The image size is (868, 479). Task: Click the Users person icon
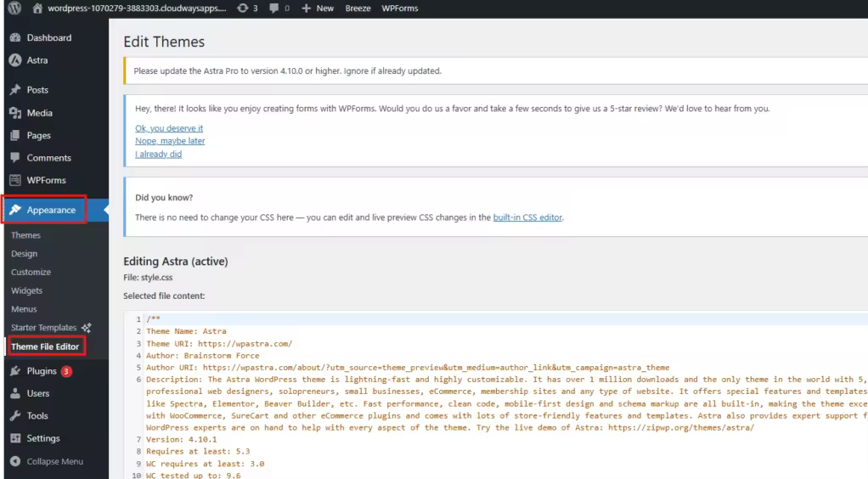(x=15, y=393)
